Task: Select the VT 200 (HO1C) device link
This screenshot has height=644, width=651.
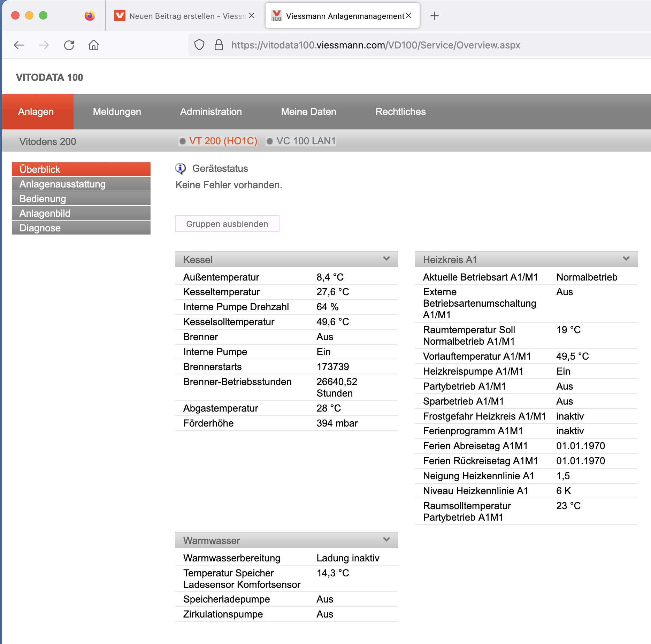Action: pos(223,141)
